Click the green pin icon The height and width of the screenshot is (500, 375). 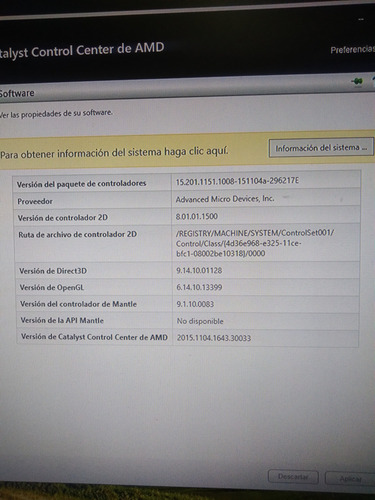point(357,81)
